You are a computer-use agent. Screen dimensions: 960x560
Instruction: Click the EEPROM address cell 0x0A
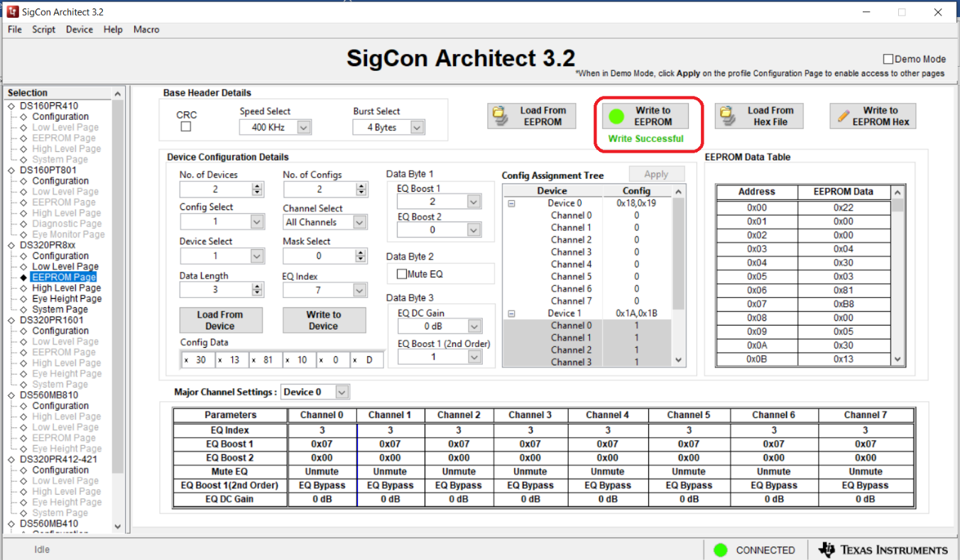point(757,345)
